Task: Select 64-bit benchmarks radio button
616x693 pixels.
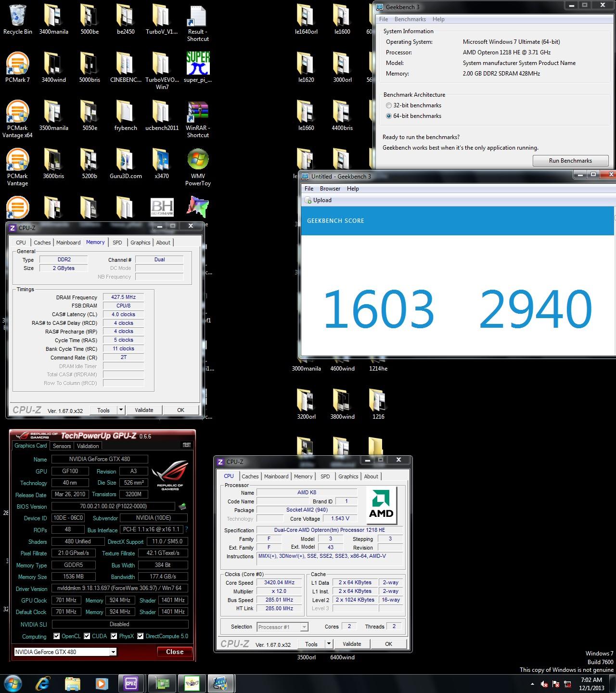Action: (x=389, y=116)
